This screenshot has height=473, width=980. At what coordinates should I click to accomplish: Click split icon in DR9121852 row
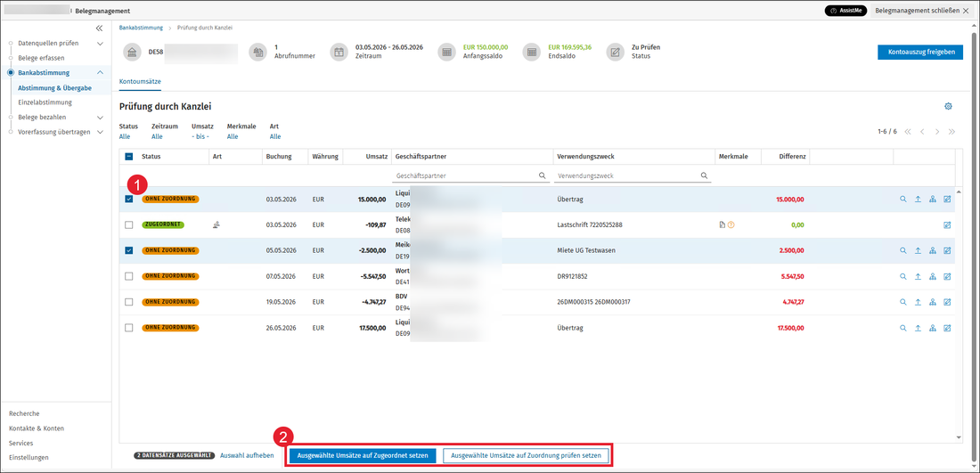pos(933,276)
